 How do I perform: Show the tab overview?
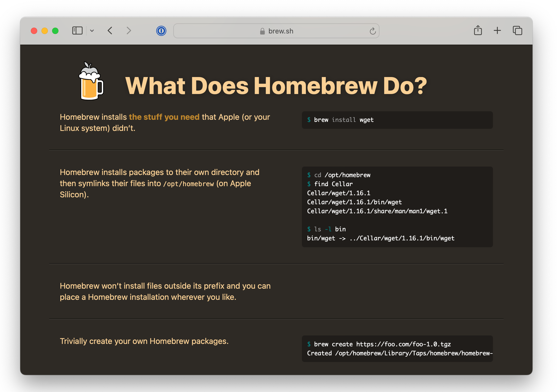(517, 31)
